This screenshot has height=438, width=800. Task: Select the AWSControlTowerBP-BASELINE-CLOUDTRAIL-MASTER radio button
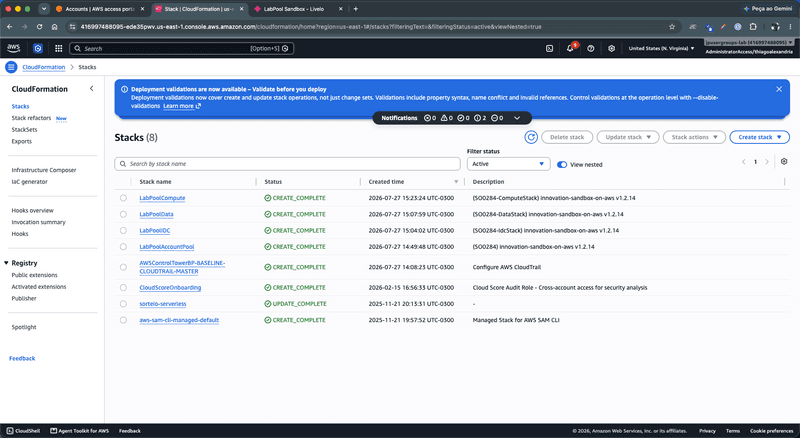[x=123, y=267]
